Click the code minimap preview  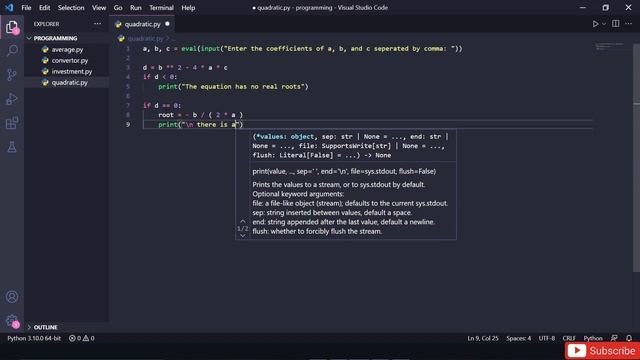tap(610, 46)
